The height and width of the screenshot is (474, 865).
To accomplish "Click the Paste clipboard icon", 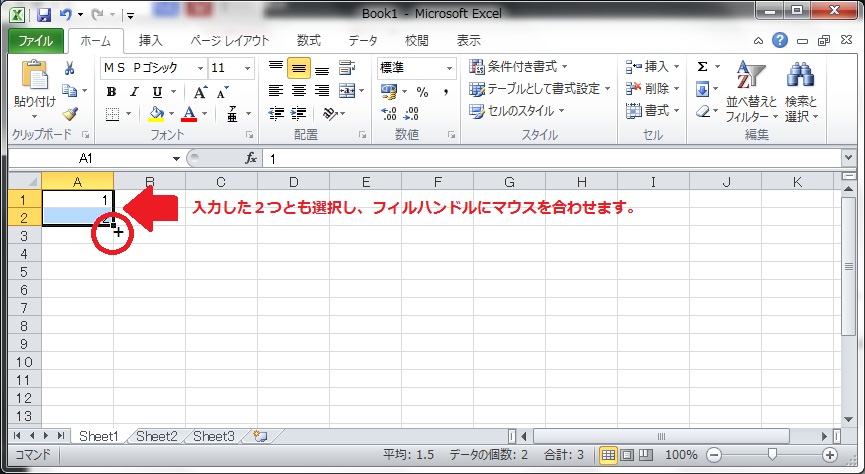I will point(35,76).
